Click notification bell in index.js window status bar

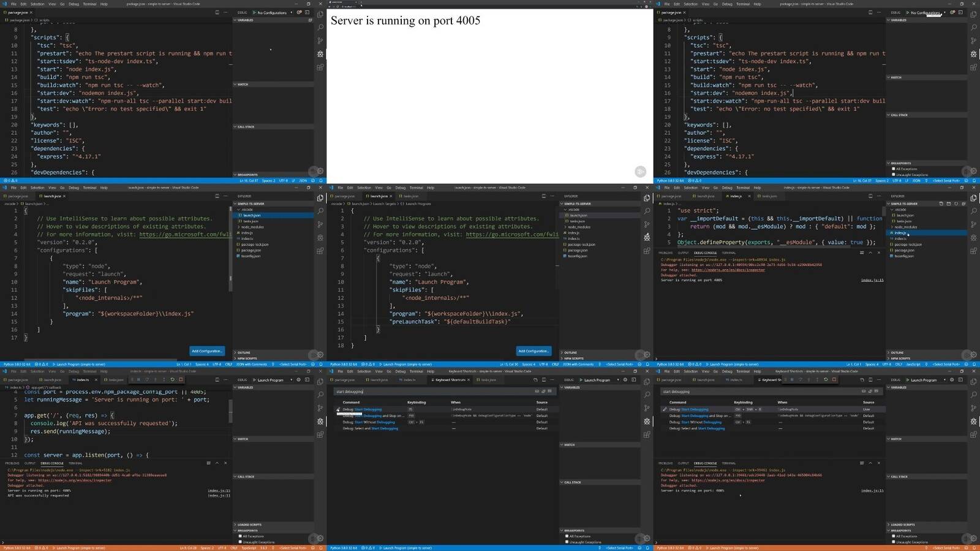click(974, 364)
